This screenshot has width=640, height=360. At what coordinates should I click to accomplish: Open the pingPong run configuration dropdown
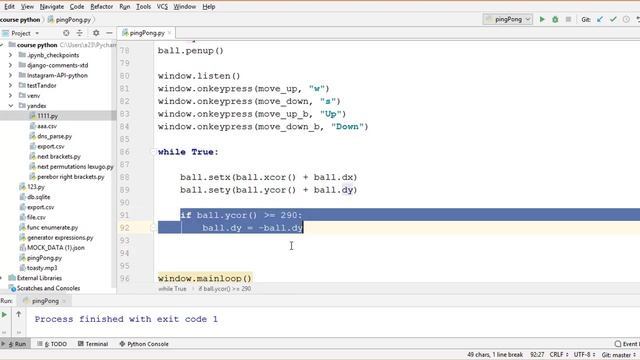[x=507, y=19]
